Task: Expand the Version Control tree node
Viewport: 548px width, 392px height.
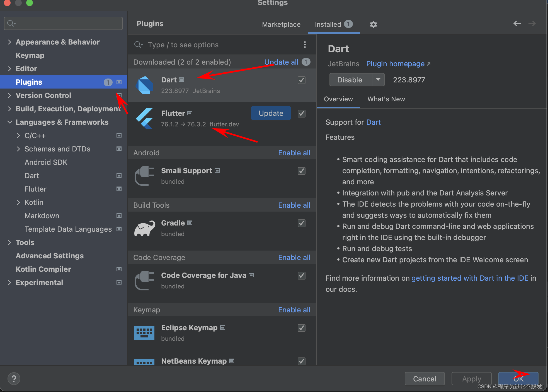Action: coord(10,95)
